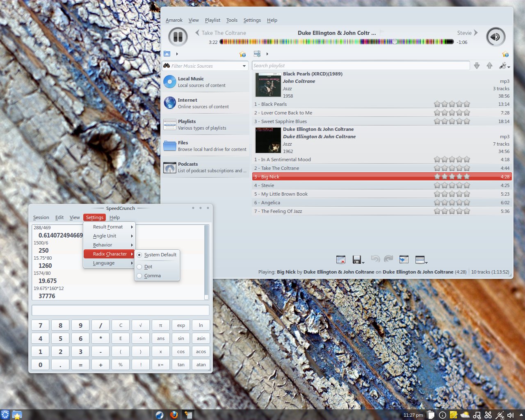Click the atan function key
Screen dimensions: 525x420
tap(201, 365)
